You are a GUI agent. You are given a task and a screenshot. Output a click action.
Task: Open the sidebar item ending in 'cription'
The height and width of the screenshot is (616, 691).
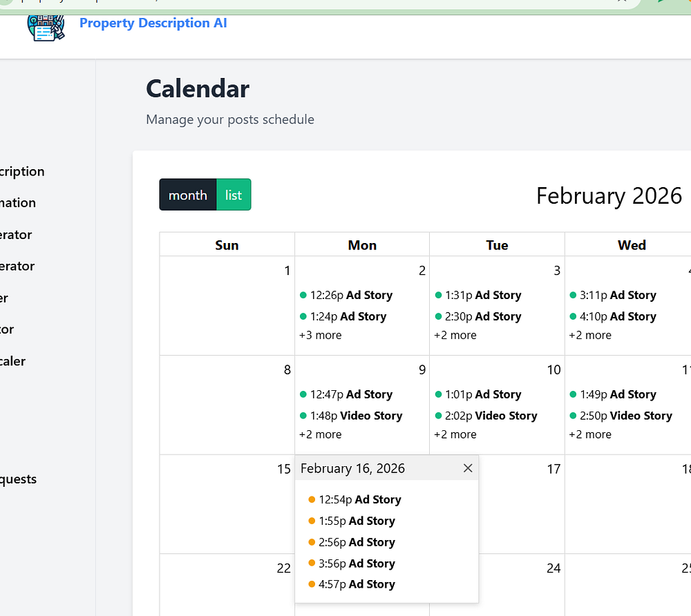(x=22, y=171)
